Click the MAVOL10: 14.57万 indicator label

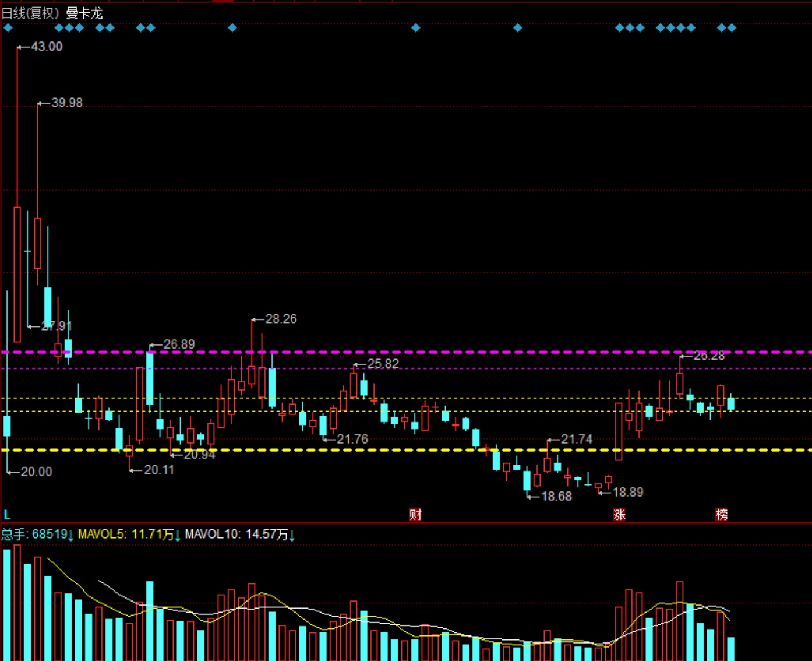[240, 534]
